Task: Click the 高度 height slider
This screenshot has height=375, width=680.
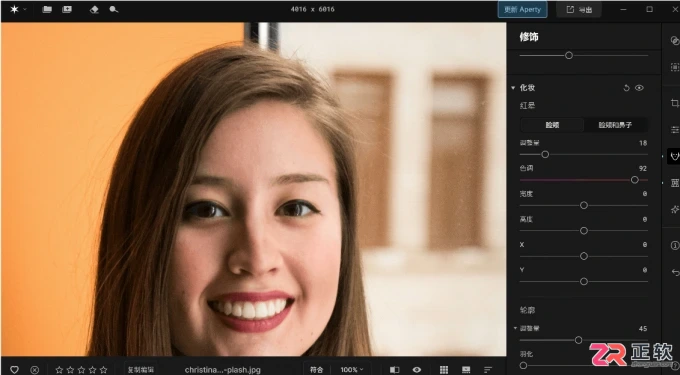Action: click(584, 231)
